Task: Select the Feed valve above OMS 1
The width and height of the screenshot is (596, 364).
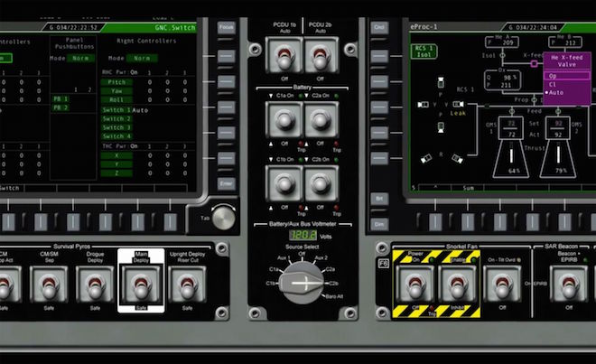Action: (x=512, y=111)
